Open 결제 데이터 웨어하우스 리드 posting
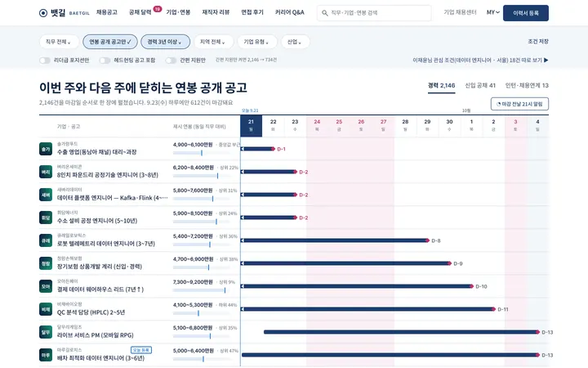The image size is (588, 368). pos(100,289)
